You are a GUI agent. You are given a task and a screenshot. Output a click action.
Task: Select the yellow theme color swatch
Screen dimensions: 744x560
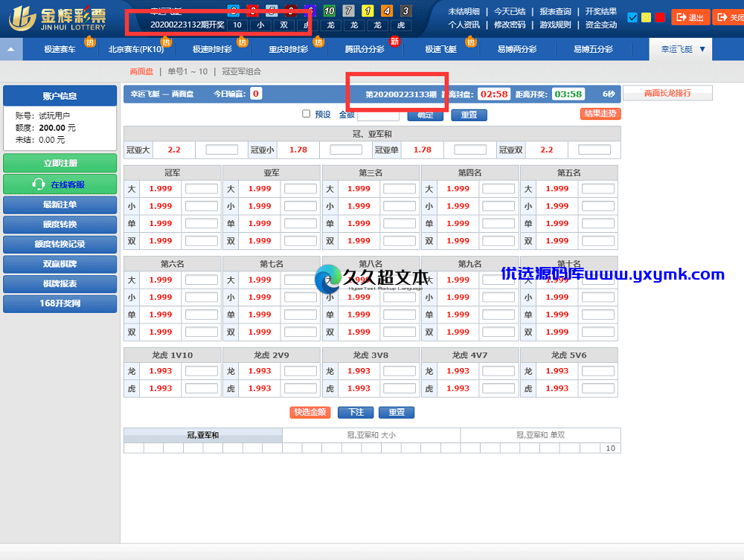click(x=646, y=18)
